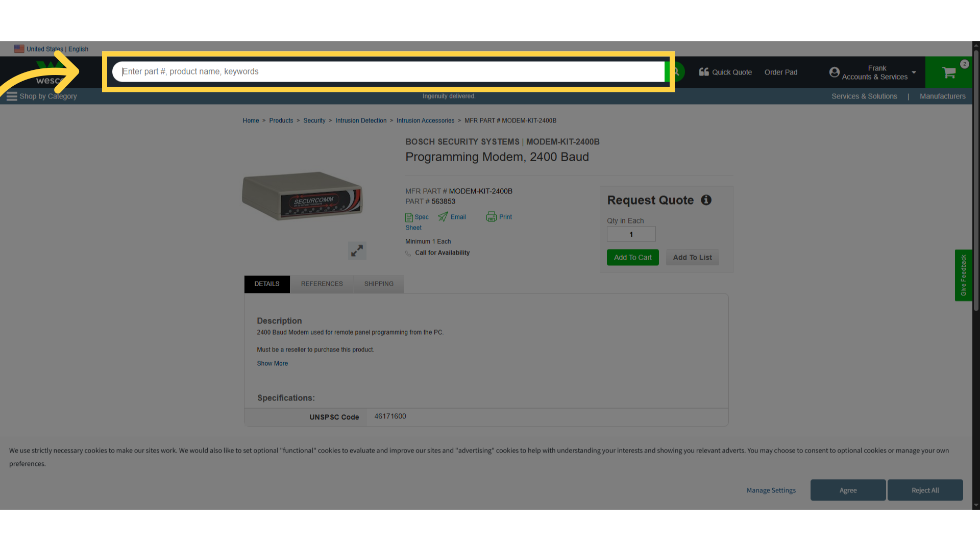
Task: Click the United States flag icon
Action: 19,49
